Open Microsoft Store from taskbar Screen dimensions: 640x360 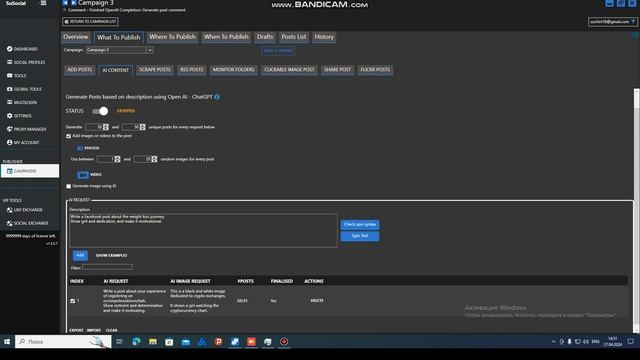[169, 342]
